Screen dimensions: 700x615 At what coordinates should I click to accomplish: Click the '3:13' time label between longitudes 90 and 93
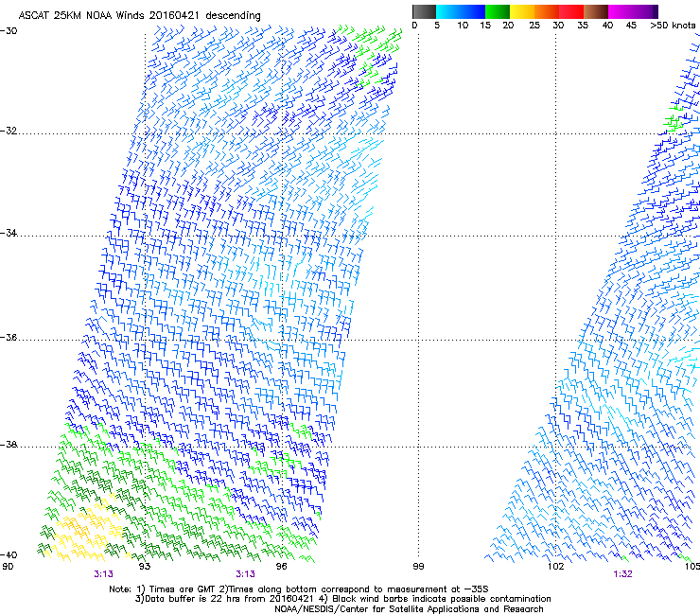pyautogui.click(x=103, y=574)
